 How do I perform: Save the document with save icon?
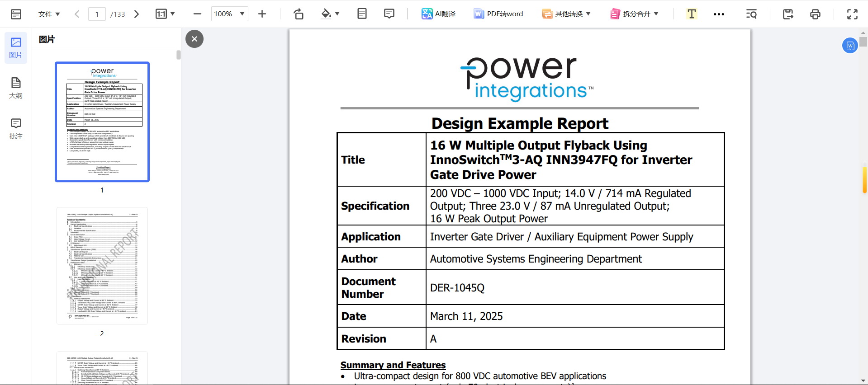point(788,14)
